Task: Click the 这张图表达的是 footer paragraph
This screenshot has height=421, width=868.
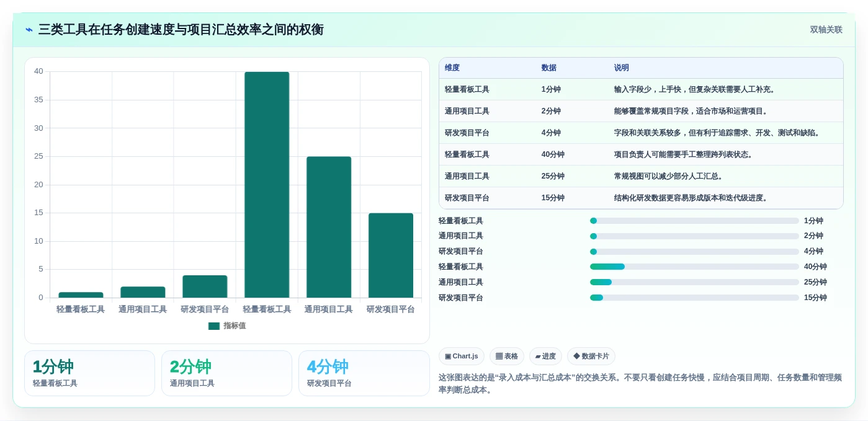Action: [640, 384]
